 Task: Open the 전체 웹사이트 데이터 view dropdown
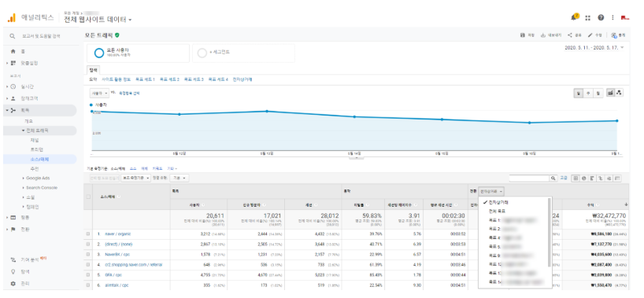coord(98,20)
